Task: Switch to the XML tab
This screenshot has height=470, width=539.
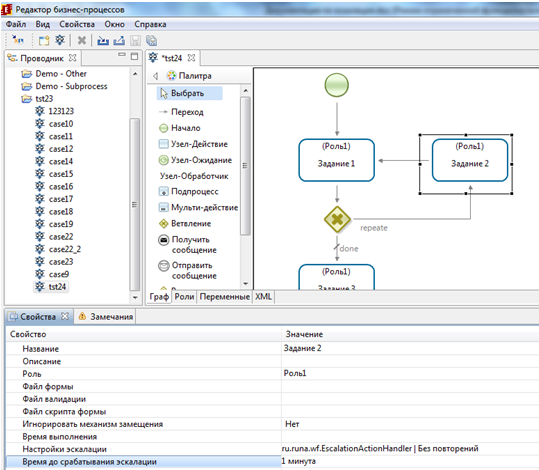Action: point(263,297)
